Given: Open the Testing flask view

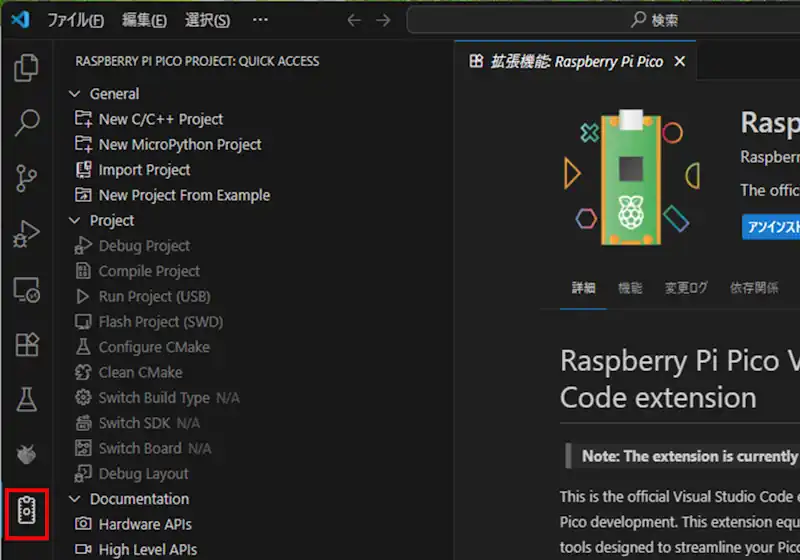Looking at the screenshot, I should pos(26,399).
